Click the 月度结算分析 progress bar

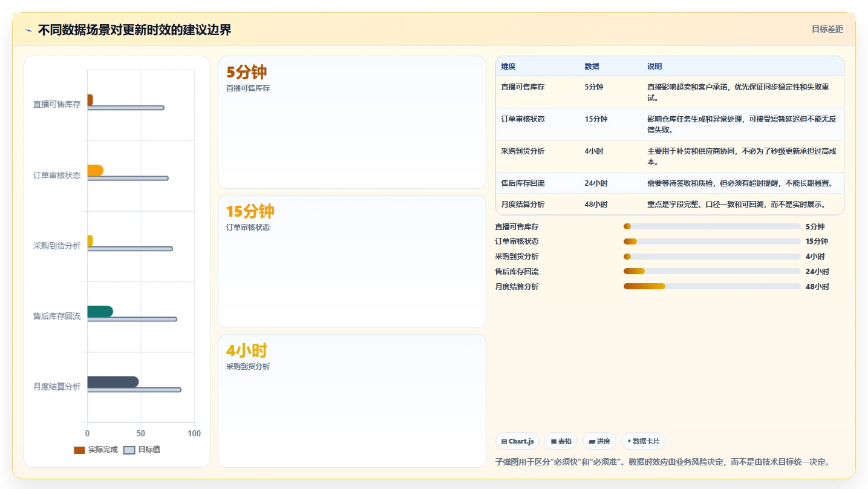(x=712, y=286)
